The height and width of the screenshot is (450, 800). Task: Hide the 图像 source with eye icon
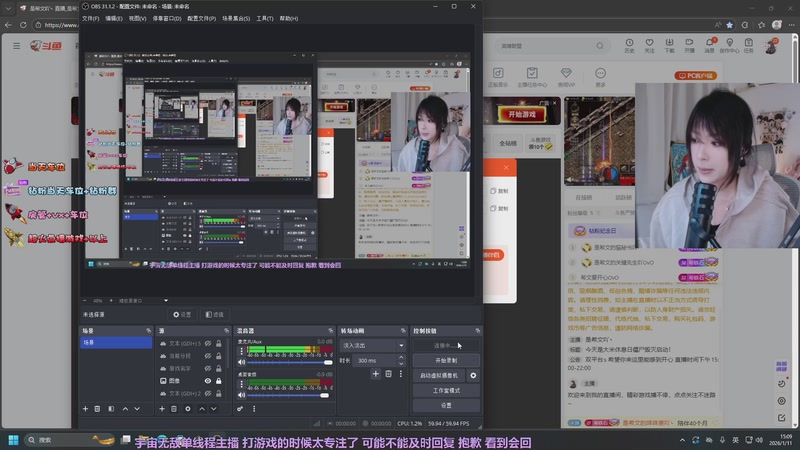click(208, 381)
